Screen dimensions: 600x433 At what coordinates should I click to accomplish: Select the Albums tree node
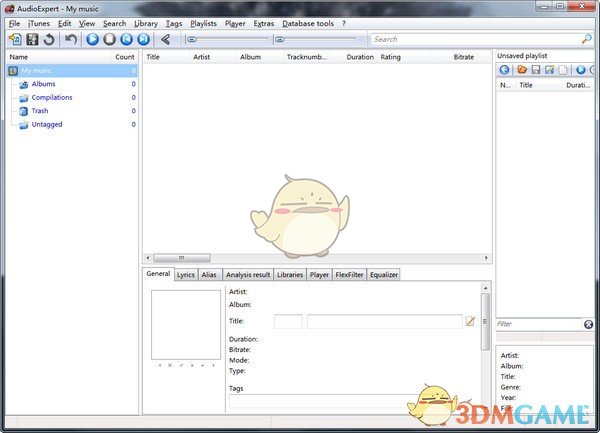(43, 84)
